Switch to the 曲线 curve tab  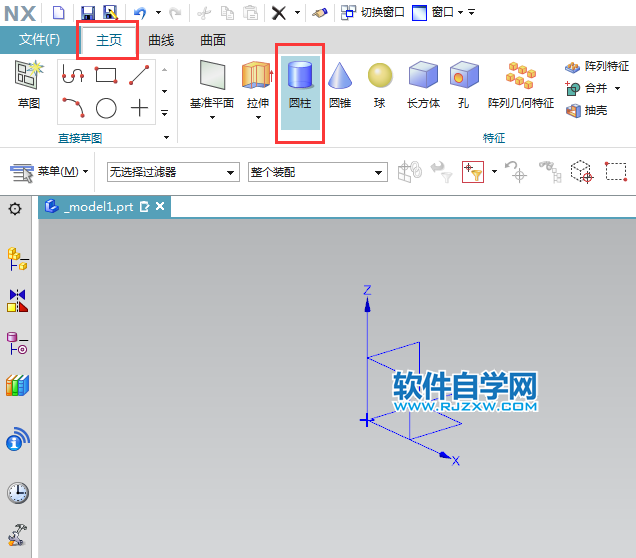click(161, 40)
